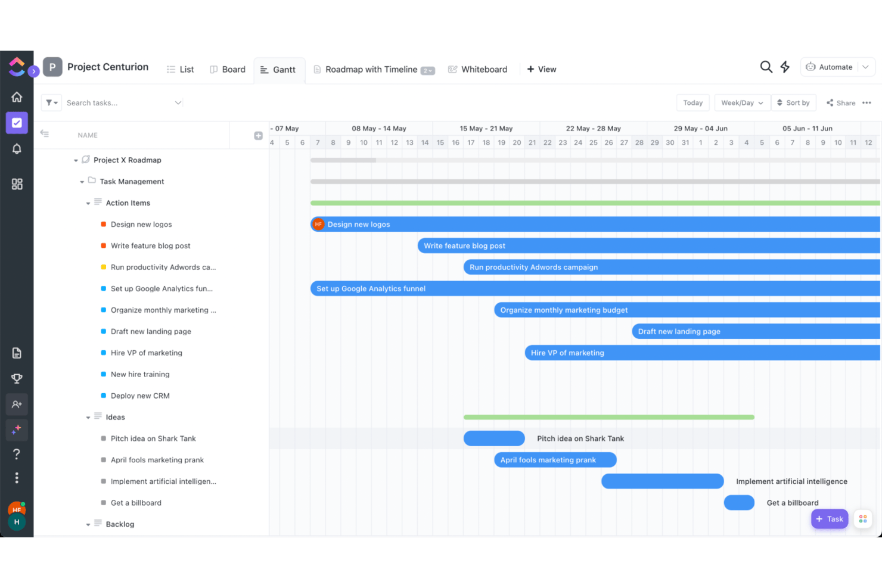Collapse the Ideas list
Image resolution: width=882 pixels, height=588 pixels.
click(88, 418)
